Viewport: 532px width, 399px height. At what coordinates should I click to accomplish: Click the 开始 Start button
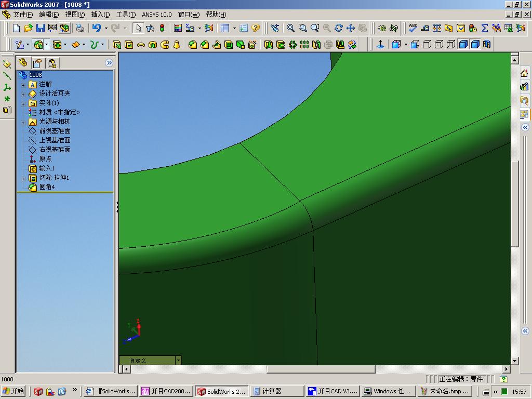(x=14, y=391)
